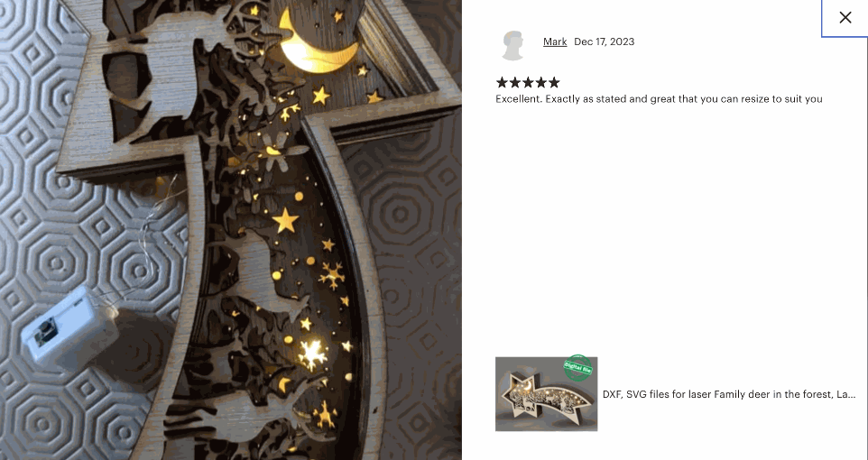The image size is (868, 460).
Task: Click the third star in the rating
Action: 528,82
